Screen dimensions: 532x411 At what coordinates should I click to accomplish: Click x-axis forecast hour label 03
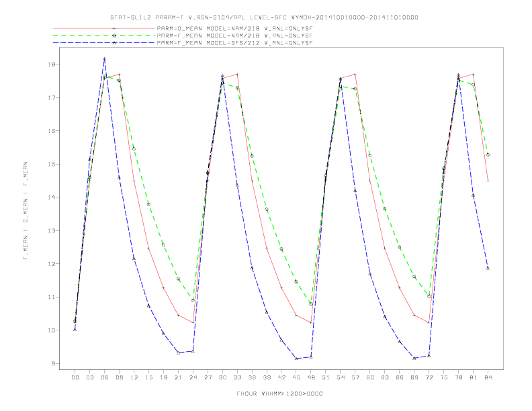click(90, 377)
